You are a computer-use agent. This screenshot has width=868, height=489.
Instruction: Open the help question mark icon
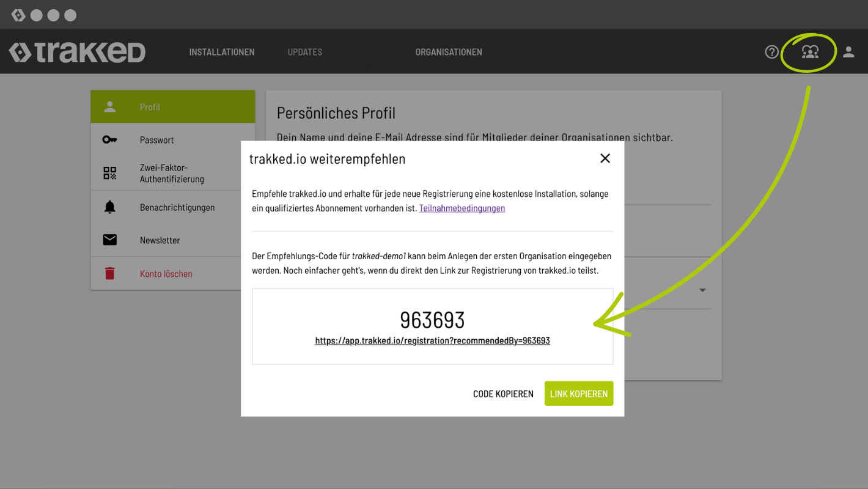(x=772, y=52)
